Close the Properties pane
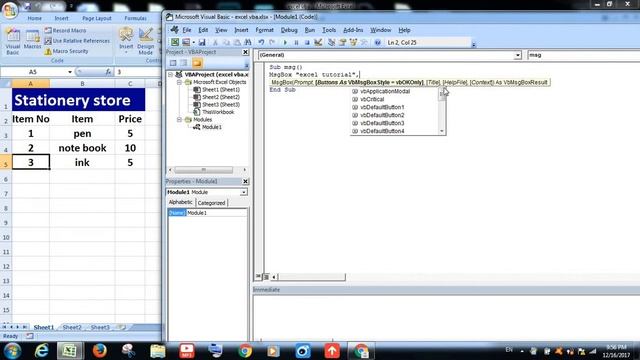The image size is (640, 360). pyautogui.click(x=245, y=181)
